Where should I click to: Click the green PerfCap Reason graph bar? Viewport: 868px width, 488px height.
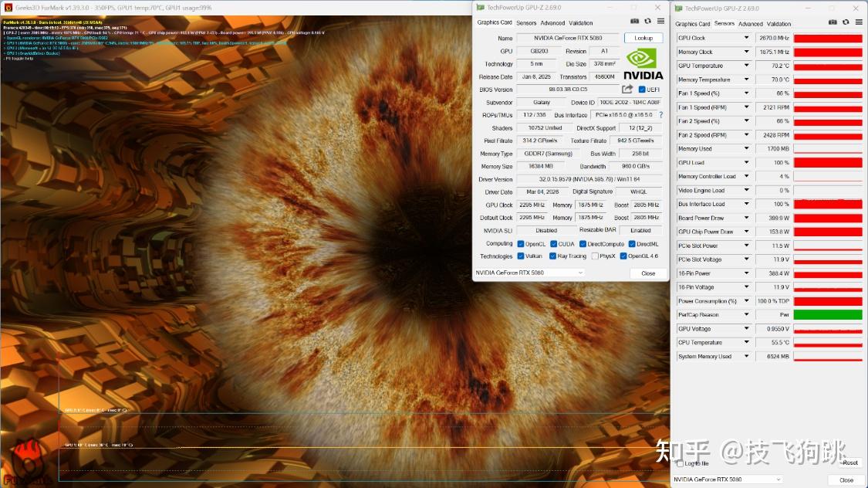point(828,314)
